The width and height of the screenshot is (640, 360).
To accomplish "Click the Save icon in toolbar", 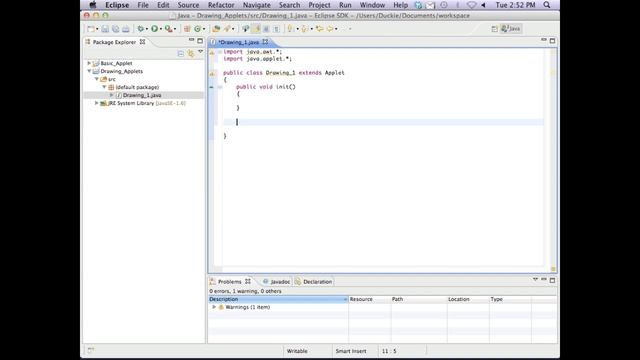I will [x=105, y=29].
